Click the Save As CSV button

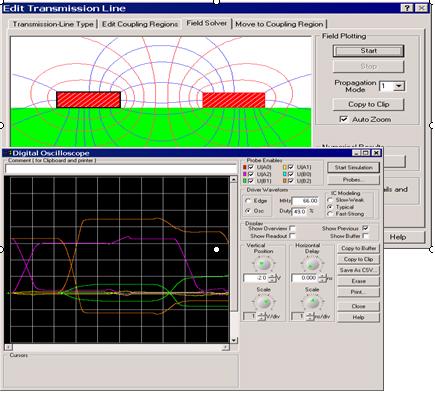point(358,270)
